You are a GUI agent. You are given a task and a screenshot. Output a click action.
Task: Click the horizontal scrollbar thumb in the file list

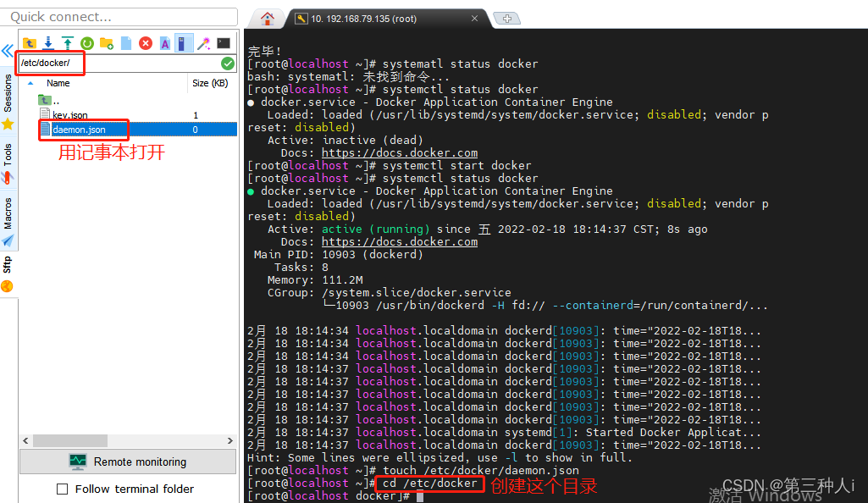[69, 440]
